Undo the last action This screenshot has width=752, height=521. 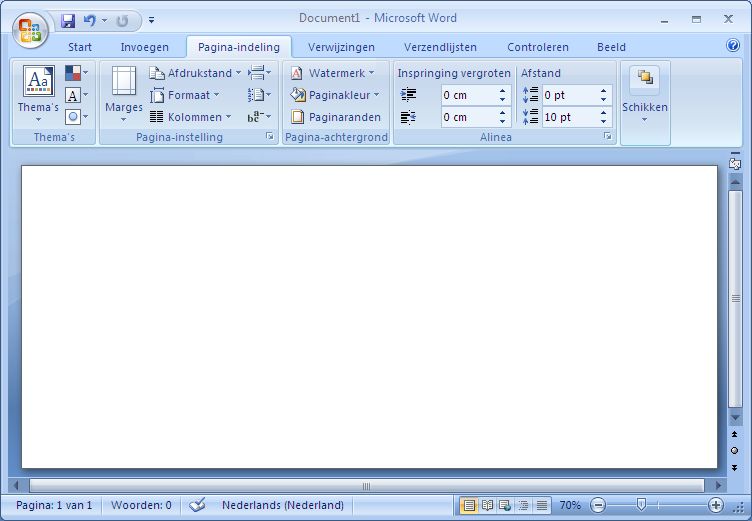(x=89, y=20)
